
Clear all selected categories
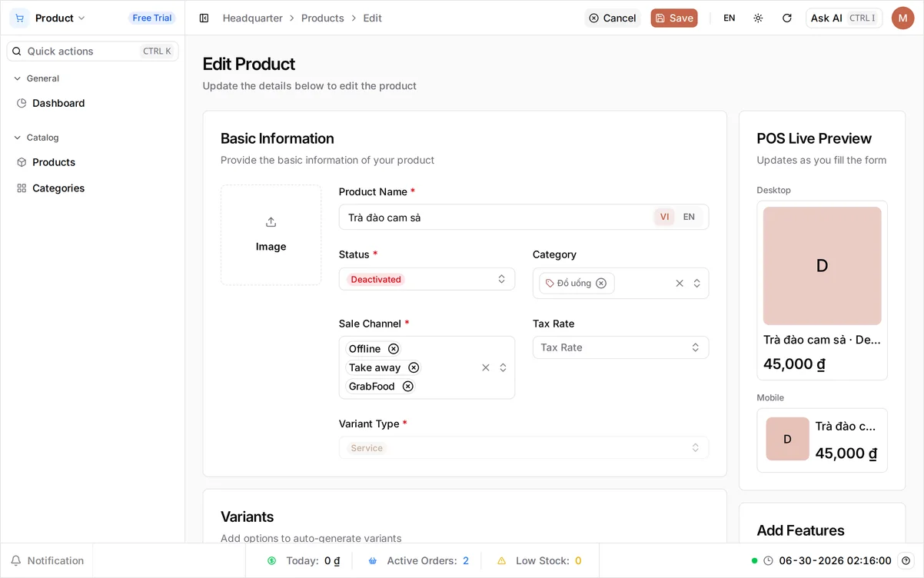[x=680, y=283]
